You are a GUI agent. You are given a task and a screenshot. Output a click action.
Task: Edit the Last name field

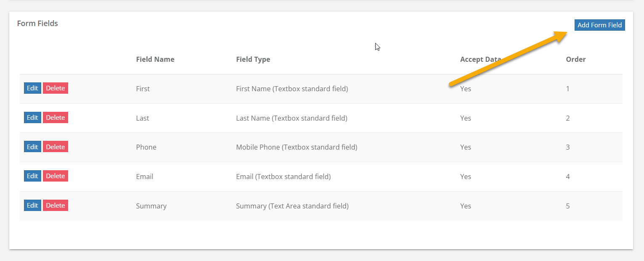pyautogui.click(x=32, y=118)
